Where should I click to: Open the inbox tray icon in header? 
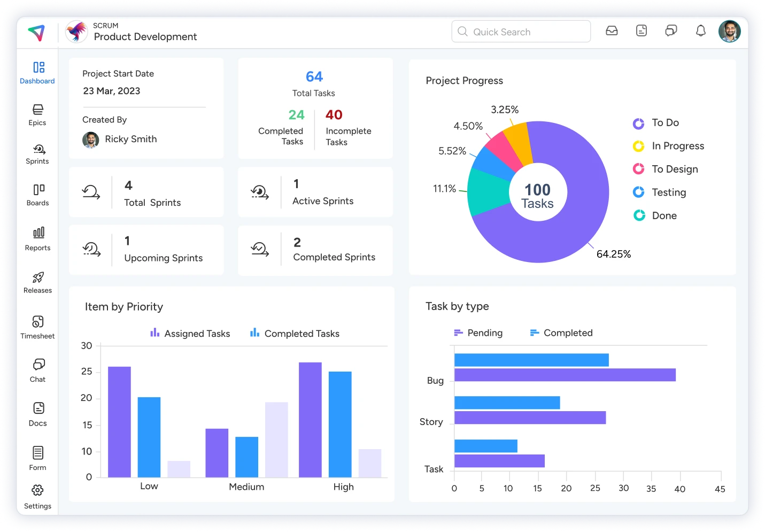tap(612, 31)
